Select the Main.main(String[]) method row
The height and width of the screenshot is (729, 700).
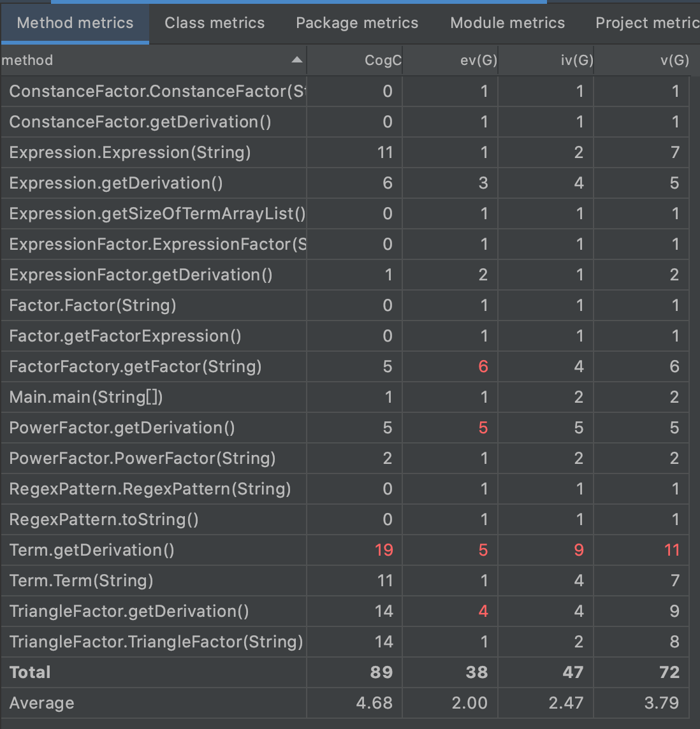[86, 397]
